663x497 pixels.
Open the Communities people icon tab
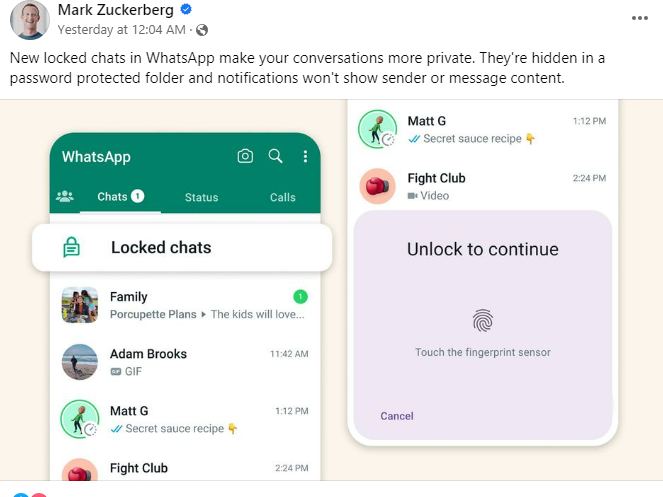[x=65, y=196]
